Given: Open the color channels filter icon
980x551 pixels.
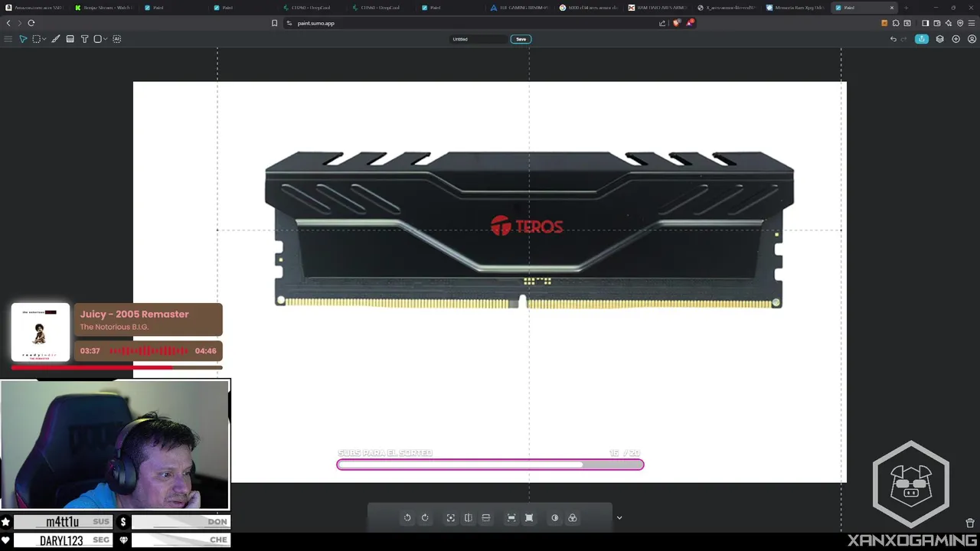Looking at the screenshot, I should click(573, 518).
